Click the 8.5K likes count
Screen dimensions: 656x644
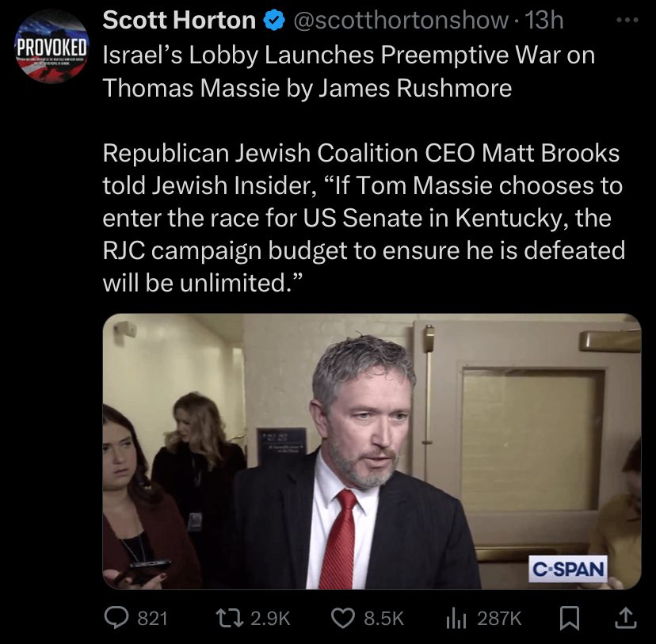(383, 619)
